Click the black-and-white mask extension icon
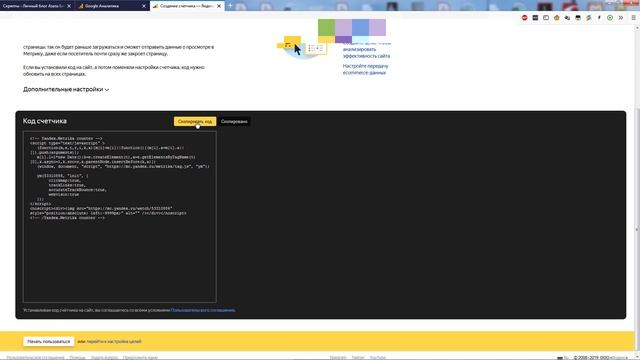Screen dimensions: 640x360 coord(578,18)
